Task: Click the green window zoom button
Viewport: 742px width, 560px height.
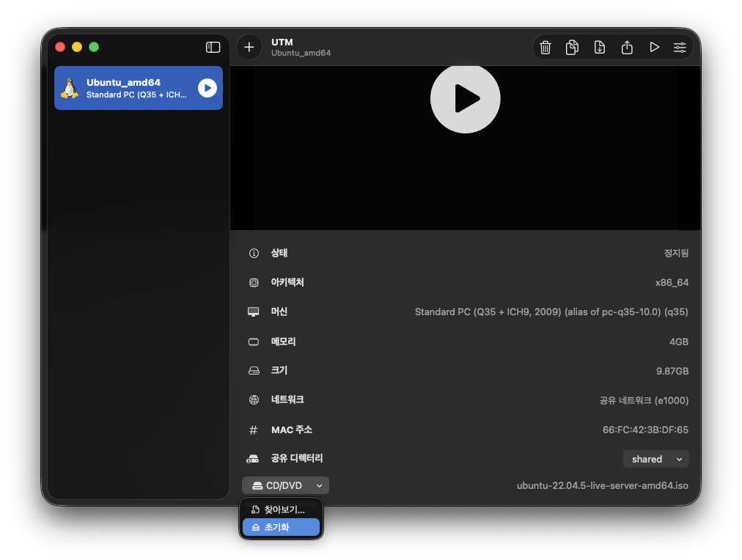Action: pos(94,47)
